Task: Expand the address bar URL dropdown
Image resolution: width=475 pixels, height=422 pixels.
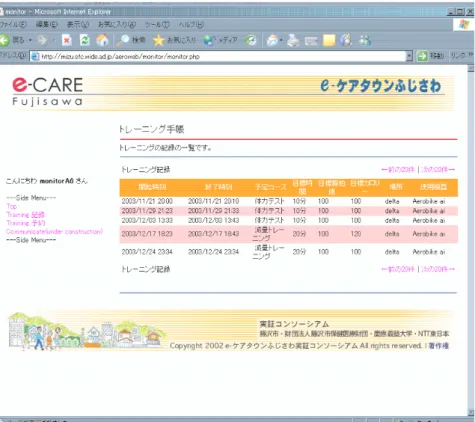Action: point(409,56)
